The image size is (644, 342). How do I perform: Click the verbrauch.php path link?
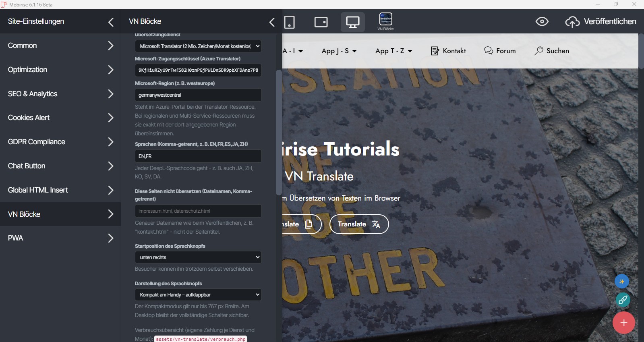point(201,339)
